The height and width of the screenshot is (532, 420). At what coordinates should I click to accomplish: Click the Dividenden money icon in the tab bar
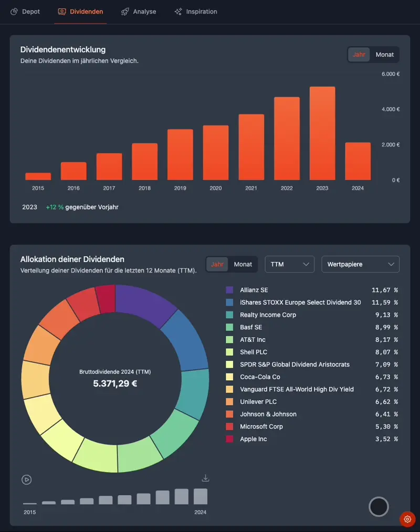click(x=62, y=12)
